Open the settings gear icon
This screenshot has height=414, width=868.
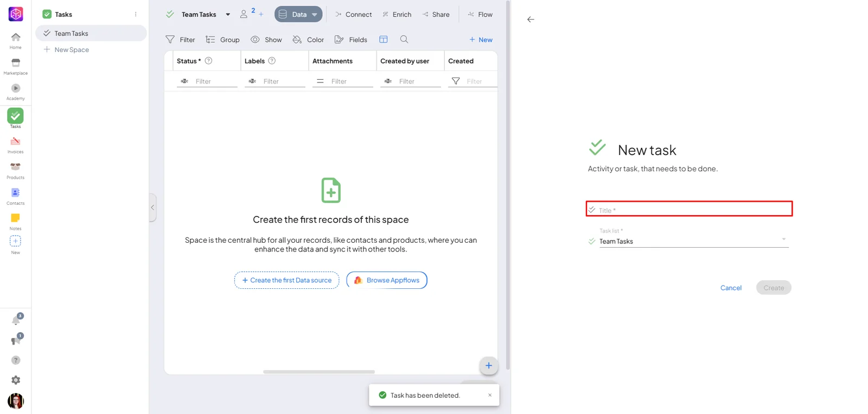[x=16, y=380]
